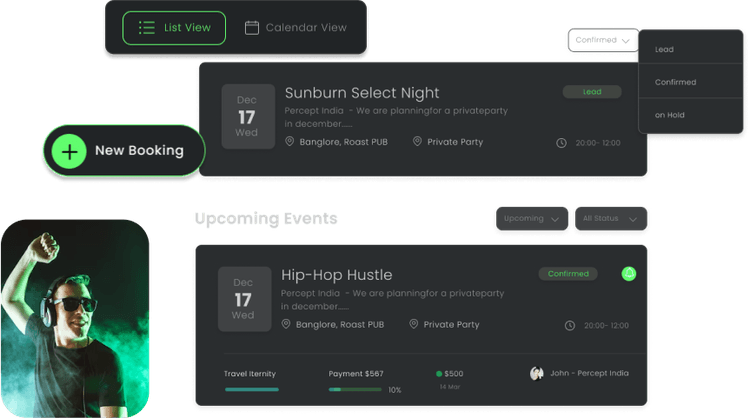Switch to the List View tab
The width and height of the screenshot is (750, 418).
click(174, 28)
